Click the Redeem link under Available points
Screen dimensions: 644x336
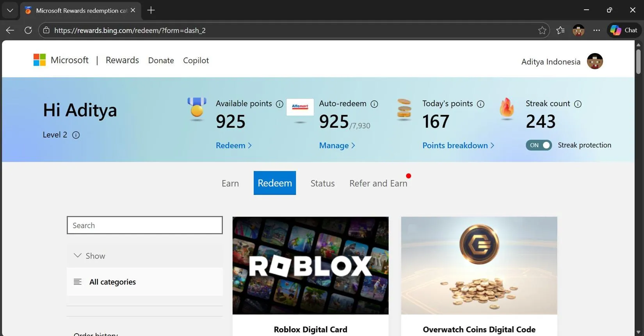coord(234,145)
